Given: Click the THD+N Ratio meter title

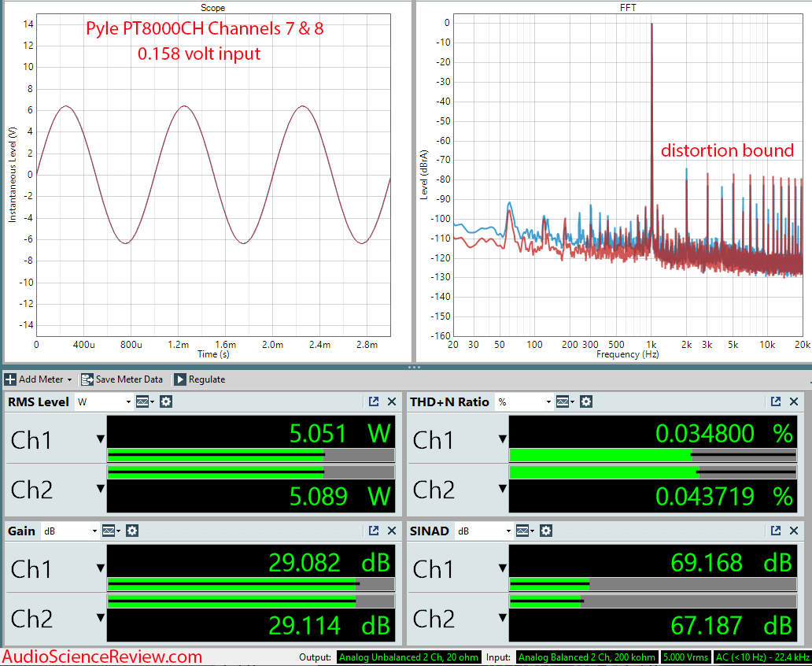Looking at the screenshot, I should point(449,401).
